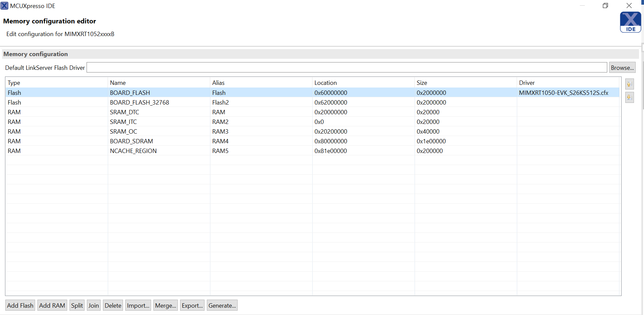The height and width of the screenshot is (315, 644).
Task: Sort table by clicking the Size column header
Action: 422,83
